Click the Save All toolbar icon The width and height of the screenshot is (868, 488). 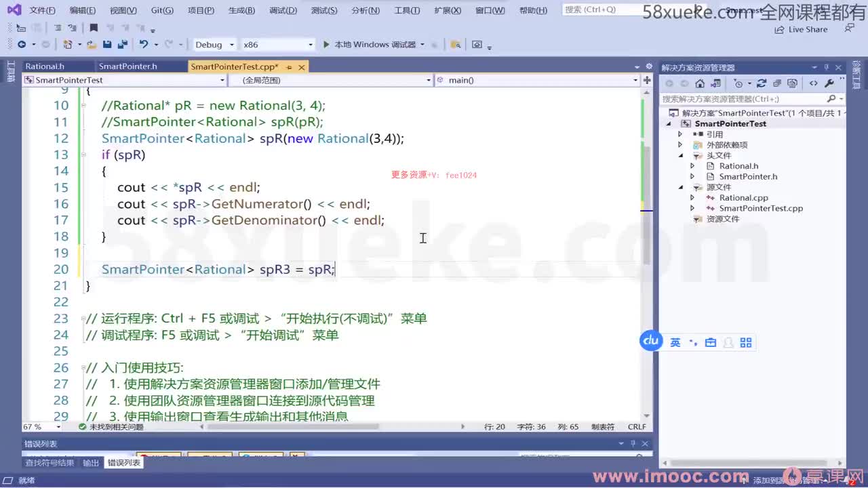[x=122, y=44]
